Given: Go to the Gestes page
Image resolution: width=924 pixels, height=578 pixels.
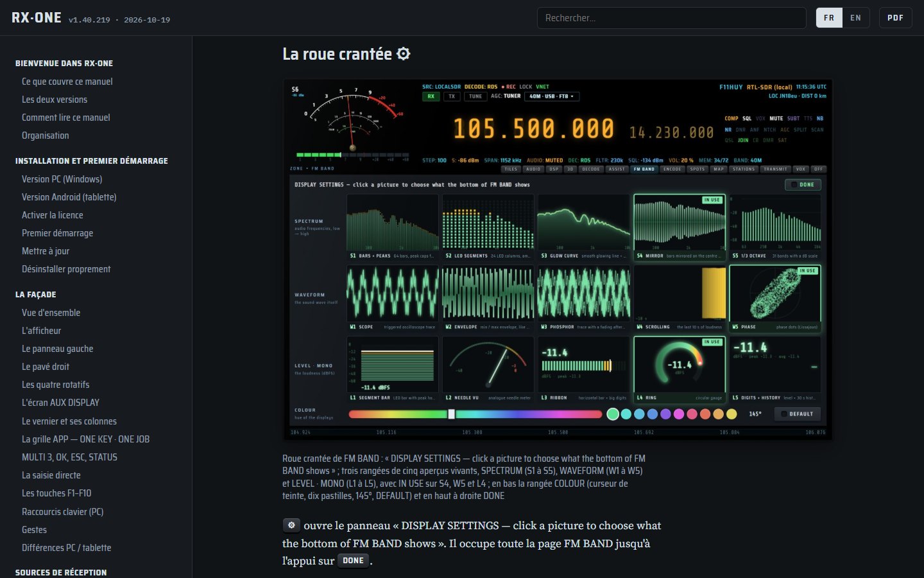Looking at the screenshot, I should pos(35,530).
